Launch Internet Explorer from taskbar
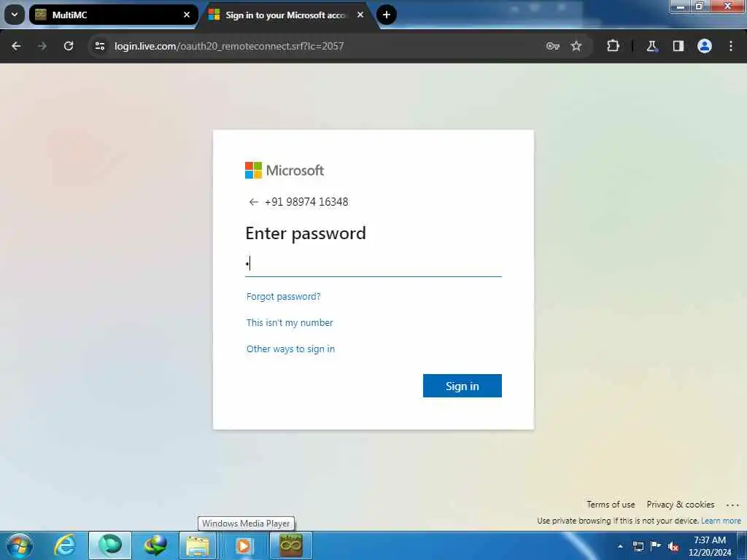Screen dimensions: 747x560 coord(65,545)
